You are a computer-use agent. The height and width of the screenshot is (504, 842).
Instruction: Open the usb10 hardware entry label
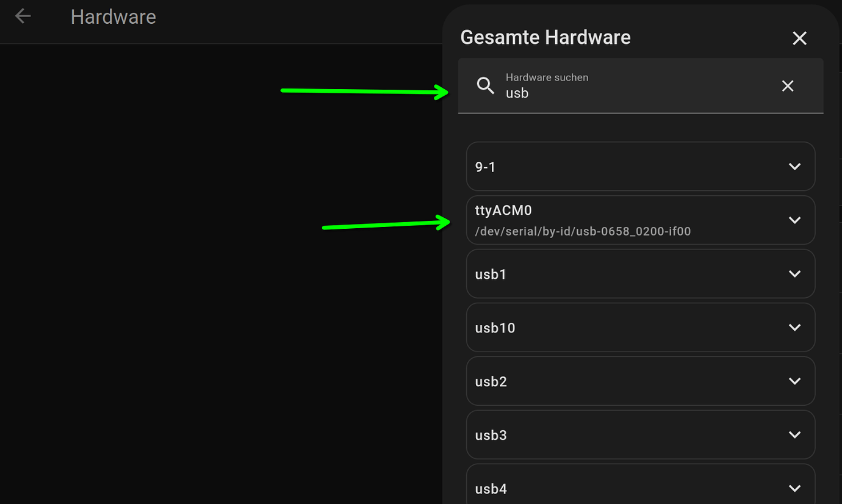495,328
